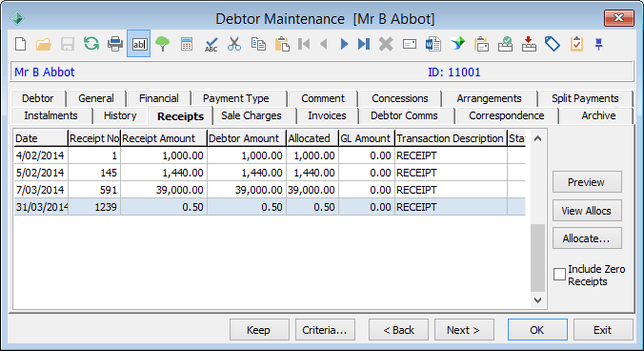The height and width of the screenshot is (351, 644).
Task: Click the < Back button
Action: pos(398,330)
